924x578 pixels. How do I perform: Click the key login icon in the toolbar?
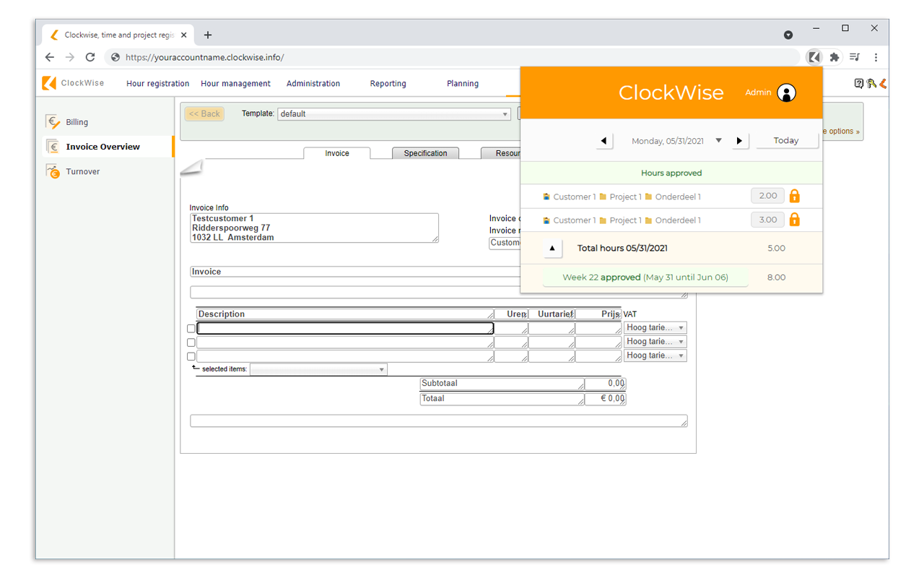870,83
